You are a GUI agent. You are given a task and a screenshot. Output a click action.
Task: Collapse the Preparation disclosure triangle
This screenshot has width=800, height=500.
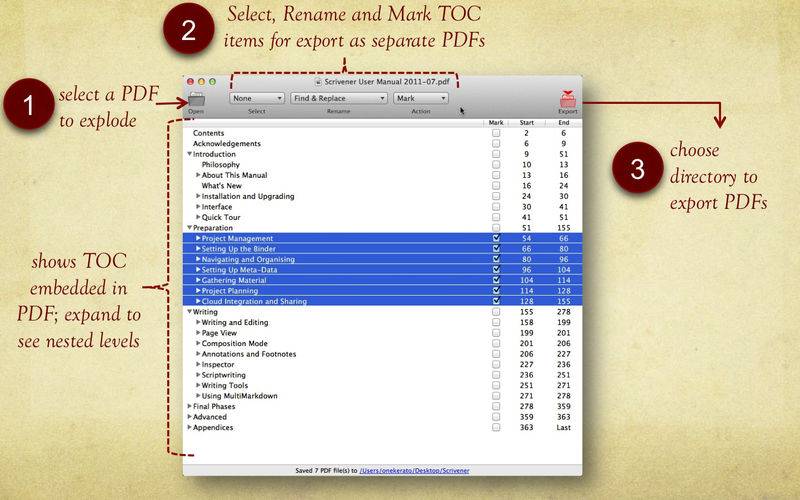pos(189,228)
